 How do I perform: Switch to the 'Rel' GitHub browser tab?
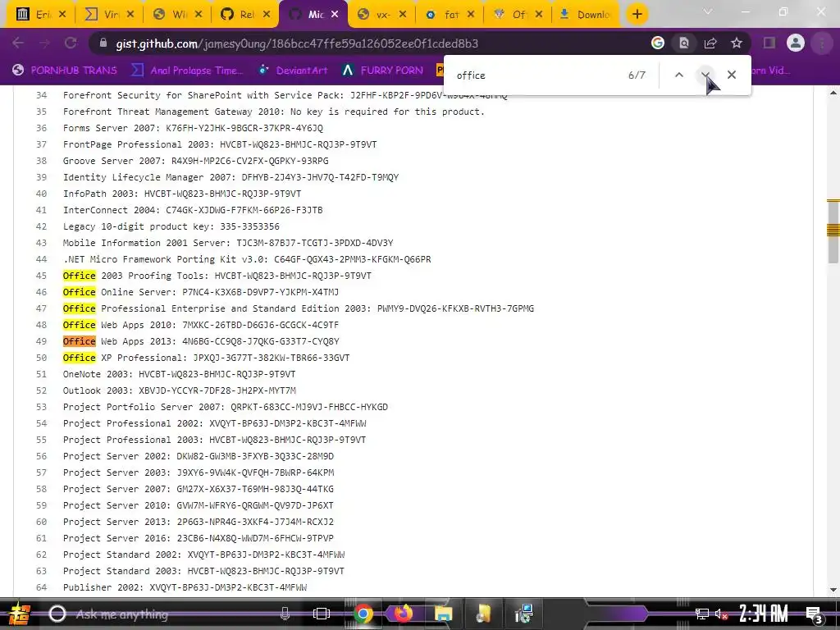(x=244, y=15)
